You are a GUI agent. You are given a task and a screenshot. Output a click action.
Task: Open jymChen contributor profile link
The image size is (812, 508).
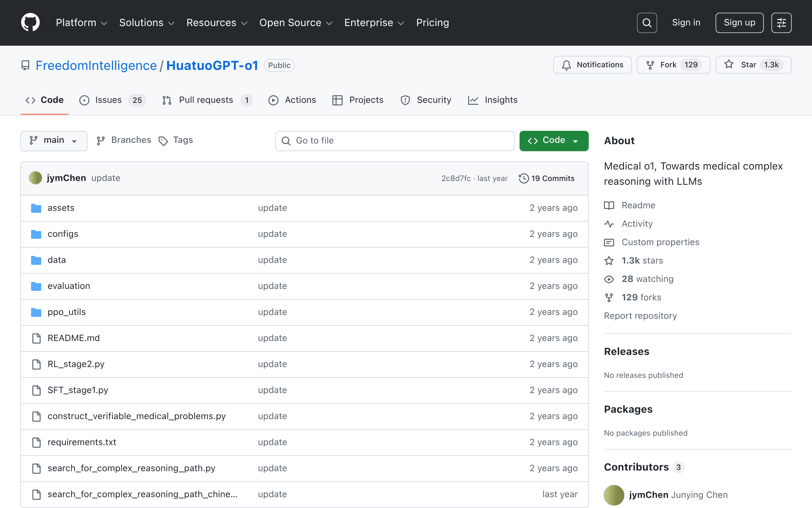click(x=649, y=495)
